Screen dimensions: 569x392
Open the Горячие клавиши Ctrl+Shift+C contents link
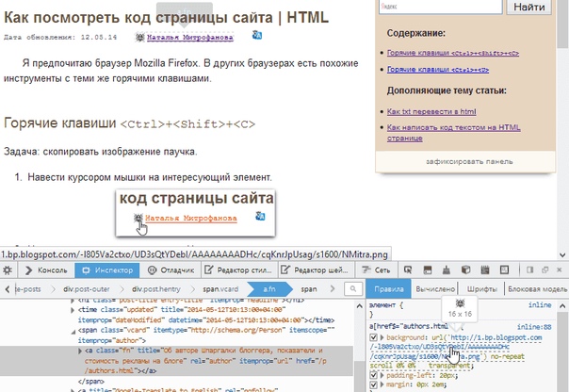pyautogui.click(x=453, y=53)
